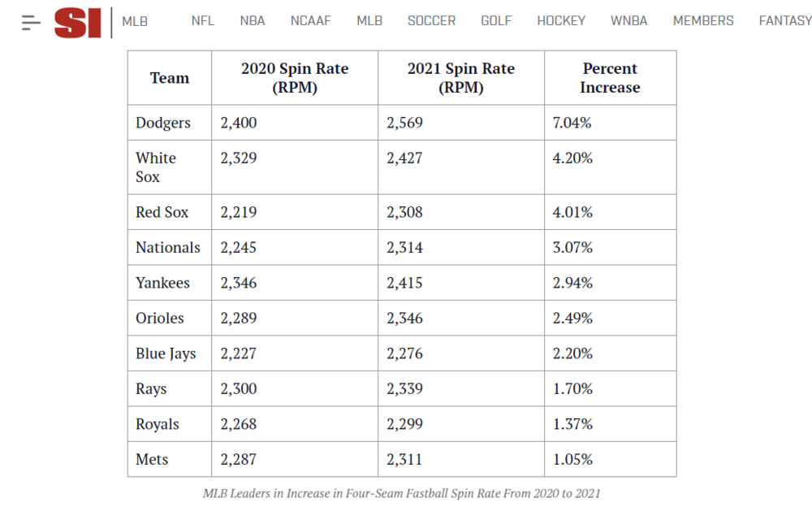Click the FANTASY nav item
Image resolution: width=812 pixels, height=507 pixels.
click(x=784, y=21)
